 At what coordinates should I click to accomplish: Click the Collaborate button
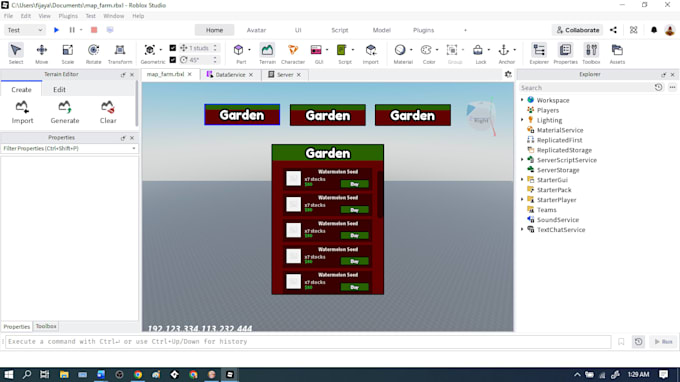tap(577, 30)
